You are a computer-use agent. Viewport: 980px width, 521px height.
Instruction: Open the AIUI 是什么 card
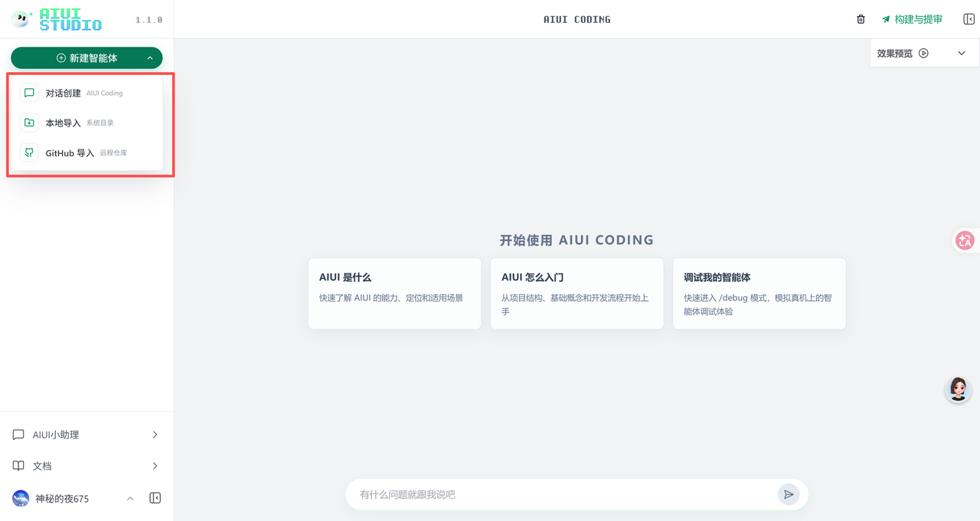pos(394,293)
